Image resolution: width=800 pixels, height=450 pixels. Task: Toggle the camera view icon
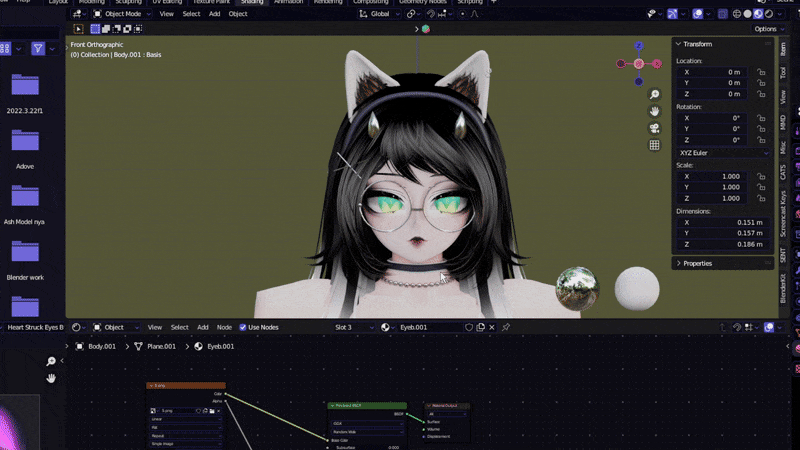[x=654, y=128]
